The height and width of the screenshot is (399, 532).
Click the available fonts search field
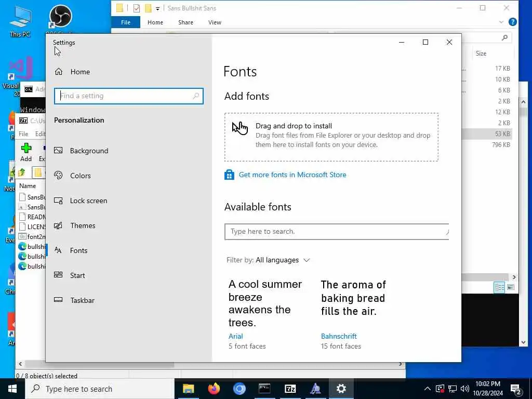click(336, 231)
